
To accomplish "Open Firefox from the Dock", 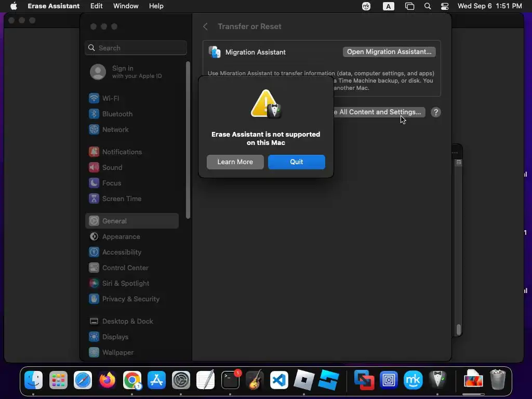I will tap(108, 380).
